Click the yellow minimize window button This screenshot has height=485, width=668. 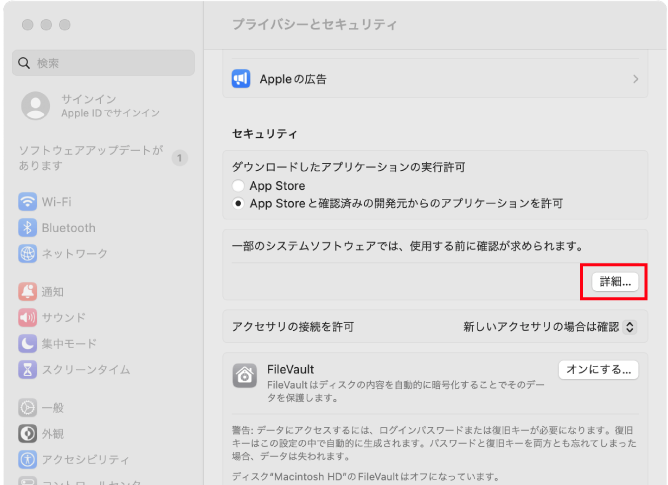coord(46,25)
